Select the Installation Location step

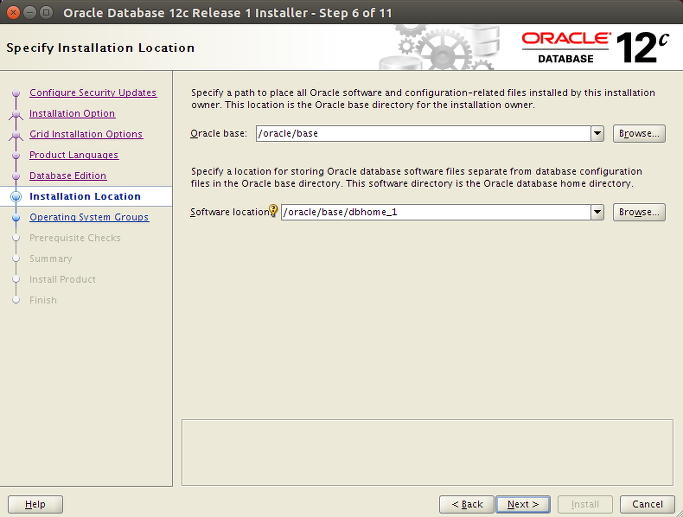point(85,196)
